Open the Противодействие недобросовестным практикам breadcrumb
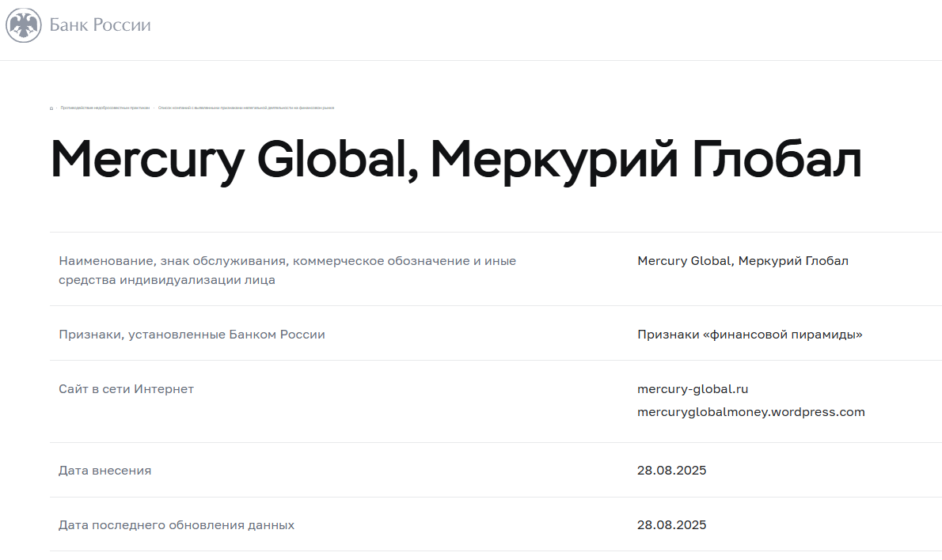The image size is (942, 560). (104, 108)
